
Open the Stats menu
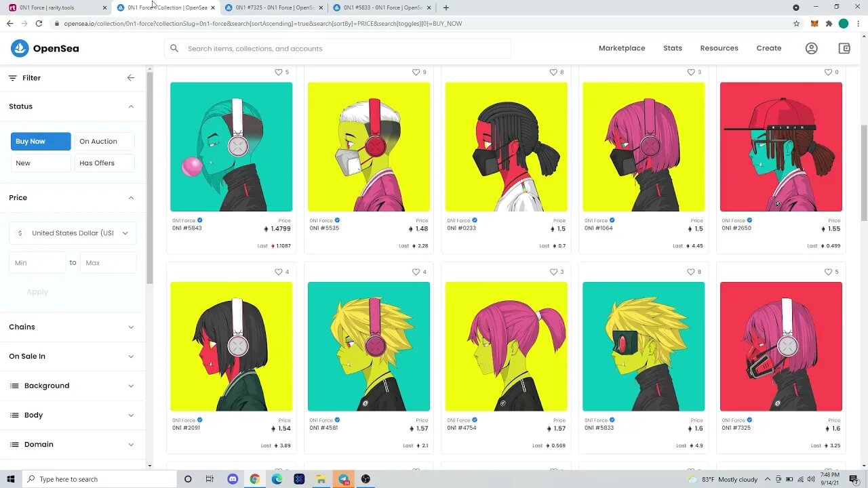pyautogui.click(x=673, y=48)
